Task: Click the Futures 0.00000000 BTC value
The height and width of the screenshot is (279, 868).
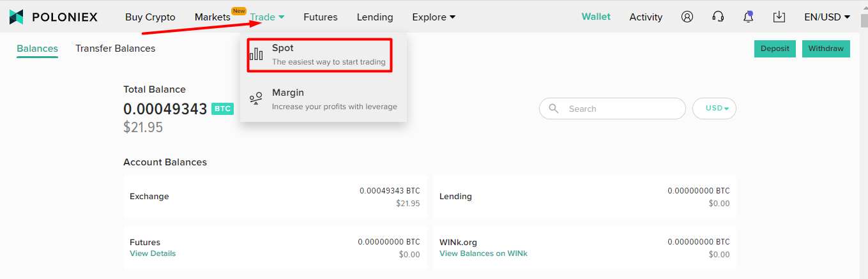Action: [x=389, y=242]
